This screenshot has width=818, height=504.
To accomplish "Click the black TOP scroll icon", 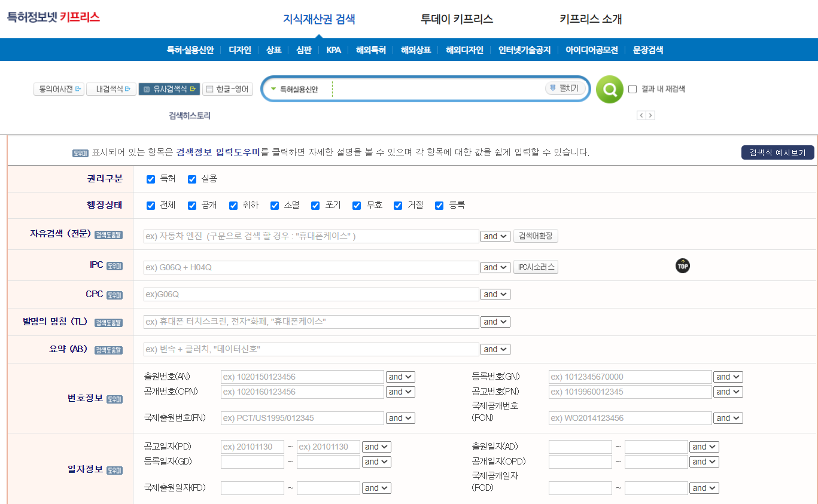I will (x=683, y=265).
